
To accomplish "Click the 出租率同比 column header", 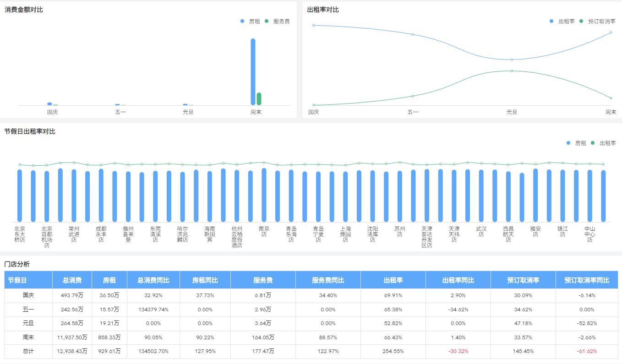I will (x=459, y=280).
